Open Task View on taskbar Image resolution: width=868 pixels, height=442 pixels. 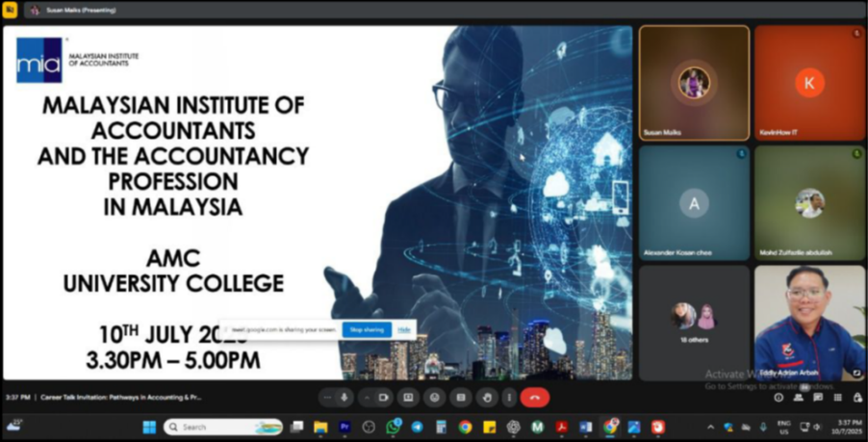297,427
